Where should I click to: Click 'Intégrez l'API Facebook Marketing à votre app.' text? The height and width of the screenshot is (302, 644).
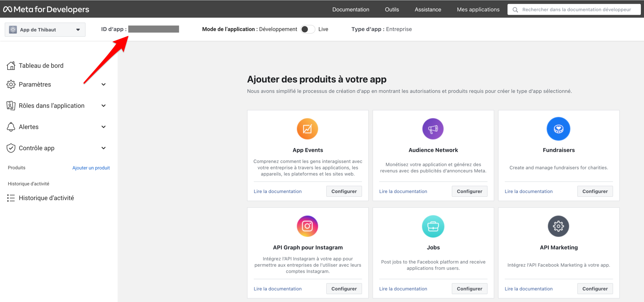(x=559, y=265)
